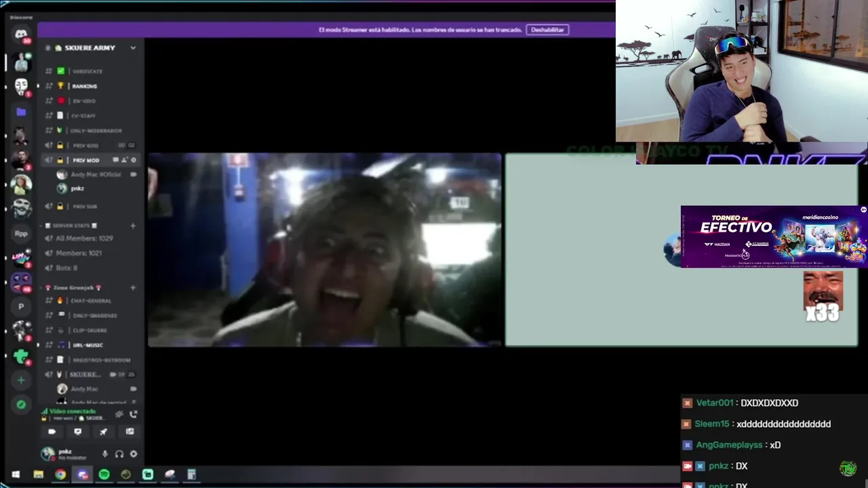The image size is (868, 488).
Task: Open Google Chrome from the taskbar
Action: (x=60, y=474)
